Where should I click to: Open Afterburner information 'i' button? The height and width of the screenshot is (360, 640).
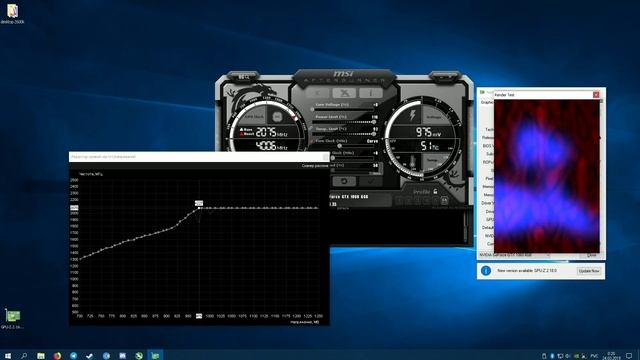point(371,93)
